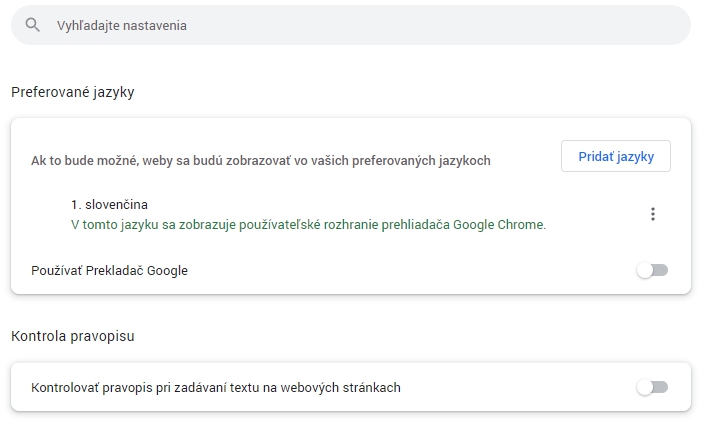Viewport: 706px width, 421px height.
Task: Click the Kontrola pravopisu section heading
Action: [x=72, y=336]
